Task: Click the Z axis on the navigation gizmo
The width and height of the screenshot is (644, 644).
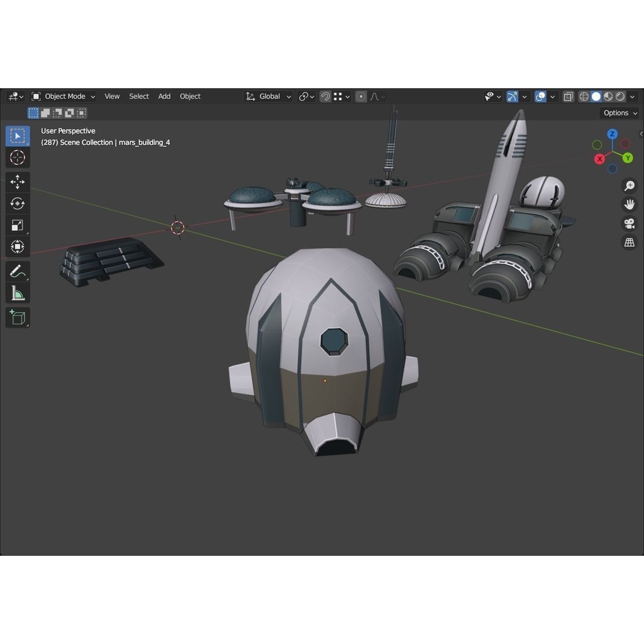Action: [612, 134]
